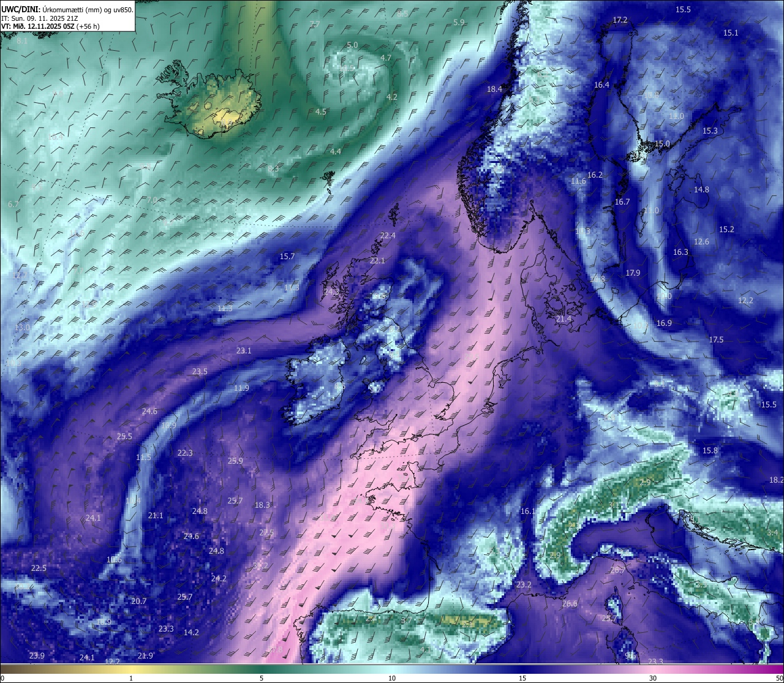Viewport: 784px width, 683px height.
Task: Click the color scale tick label 1
Action: pos(131,678)
